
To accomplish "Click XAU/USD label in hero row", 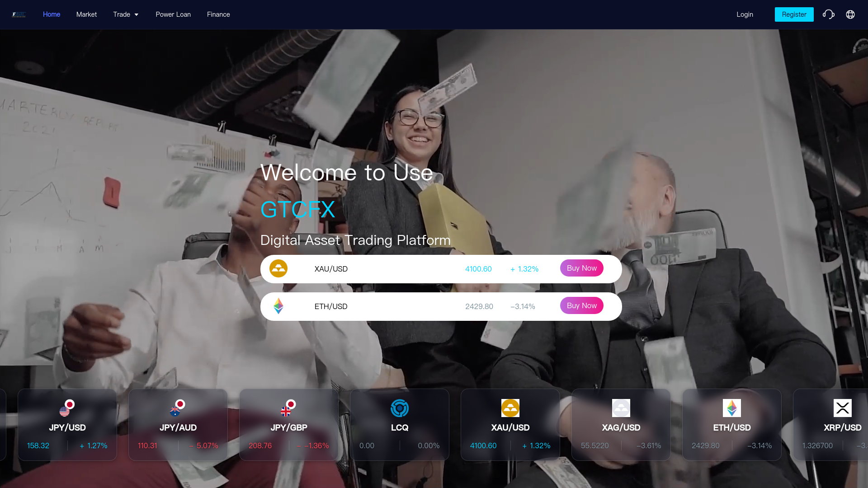I will [x=331, y=269].
